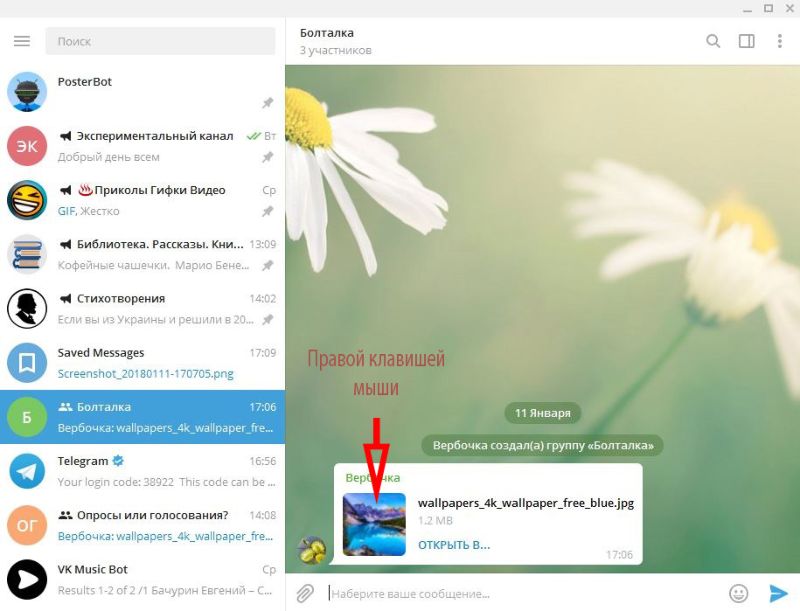Open Saved Messages chat
800x611 pixels.
point(142,363)
